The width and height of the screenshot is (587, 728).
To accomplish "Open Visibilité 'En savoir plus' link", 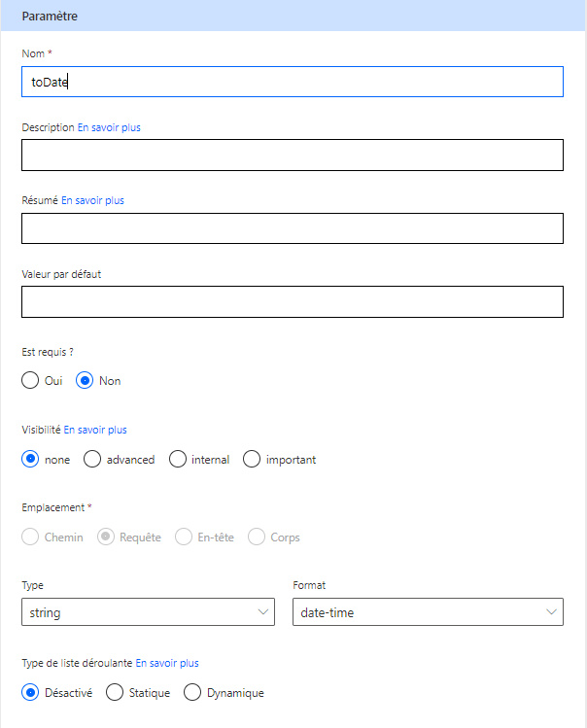I will (95, 430).
